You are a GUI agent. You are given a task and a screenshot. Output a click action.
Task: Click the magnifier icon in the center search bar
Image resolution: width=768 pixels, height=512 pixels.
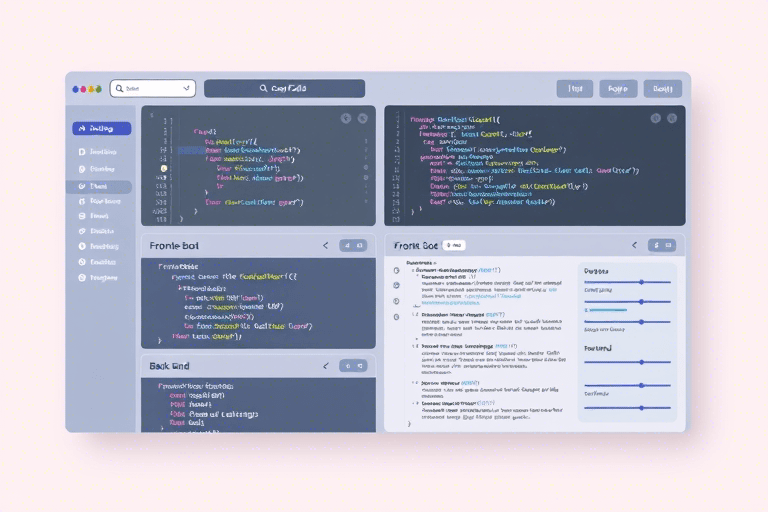[263, 89]
